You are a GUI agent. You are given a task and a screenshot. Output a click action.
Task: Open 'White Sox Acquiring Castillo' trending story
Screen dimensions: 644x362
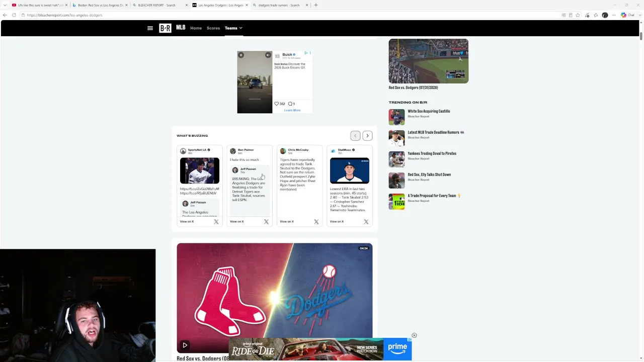point(429,111)
